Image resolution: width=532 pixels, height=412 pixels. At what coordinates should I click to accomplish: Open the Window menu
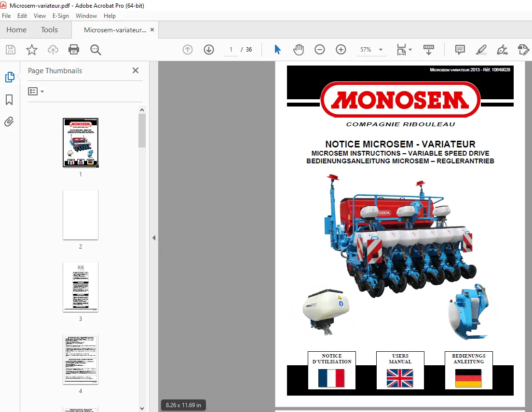tap(86, 16)
